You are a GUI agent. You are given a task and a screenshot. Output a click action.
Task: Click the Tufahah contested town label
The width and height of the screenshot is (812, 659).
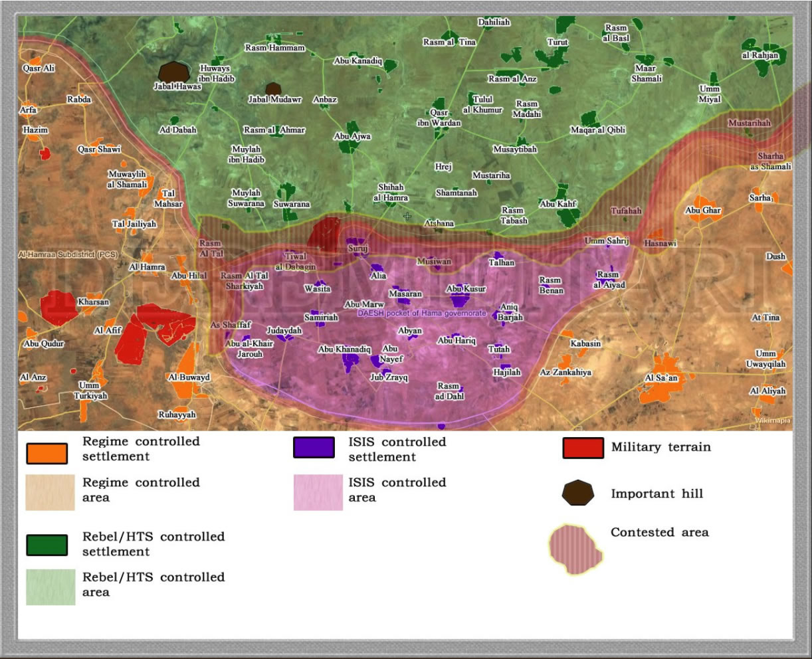[626, 211]
